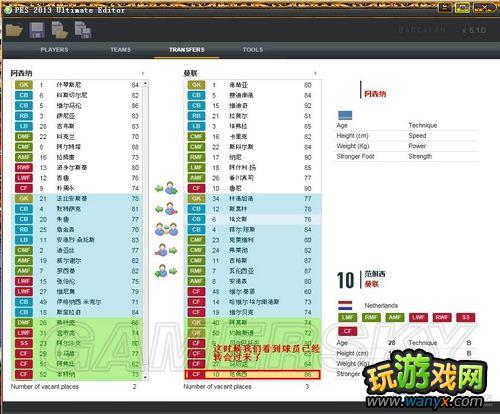Click the SS position badge
Image resolution: width=500 pixels, height=414 pixels.
point(466,318)
